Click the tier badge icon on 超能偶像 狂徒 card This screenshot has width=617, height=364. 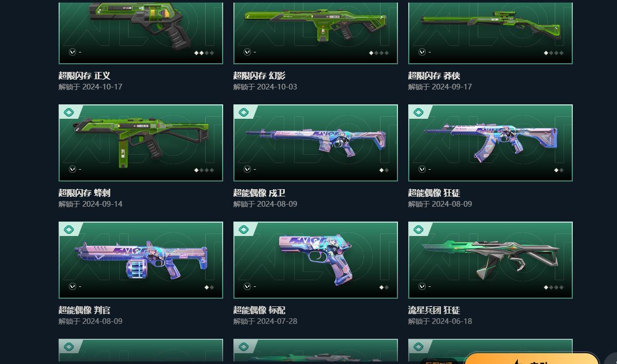point(419,112)
